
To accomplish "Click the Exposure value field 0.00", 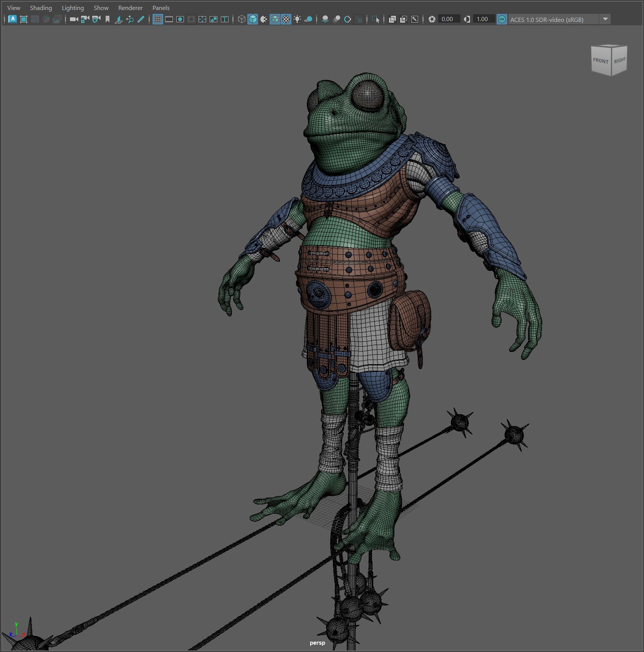I will click(449, 19).
